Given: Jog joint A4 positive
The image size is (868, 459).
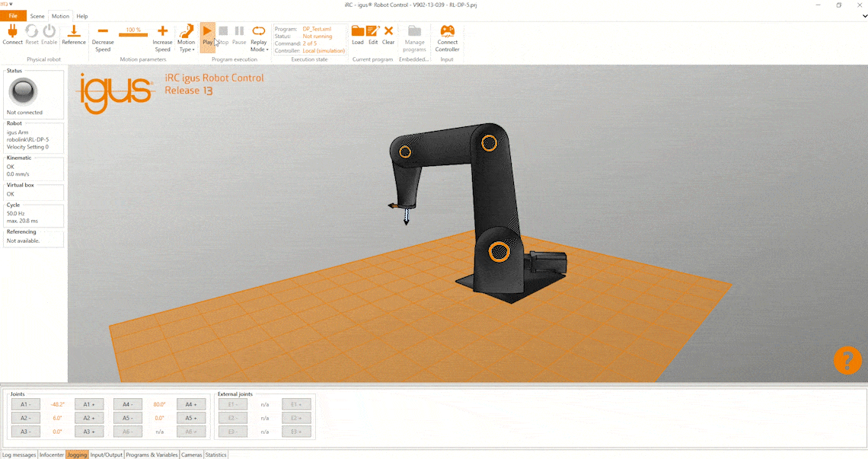Looking at the screenshot, I should 191,404.
